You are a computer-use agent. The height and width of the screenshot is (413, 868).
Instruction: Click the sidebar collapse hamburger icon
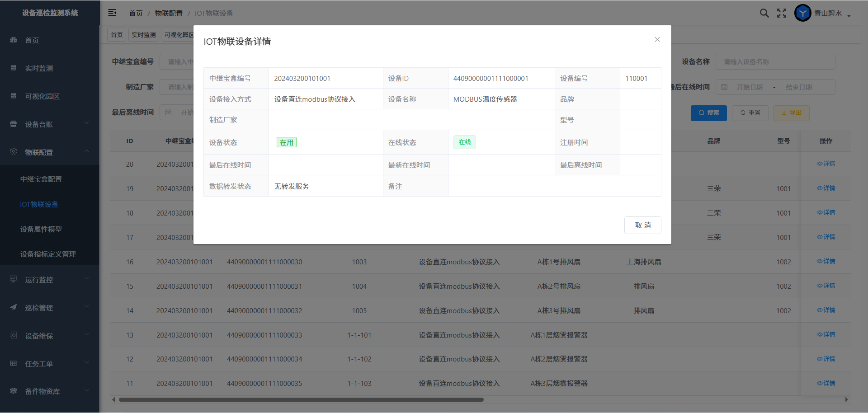(112, 13)
